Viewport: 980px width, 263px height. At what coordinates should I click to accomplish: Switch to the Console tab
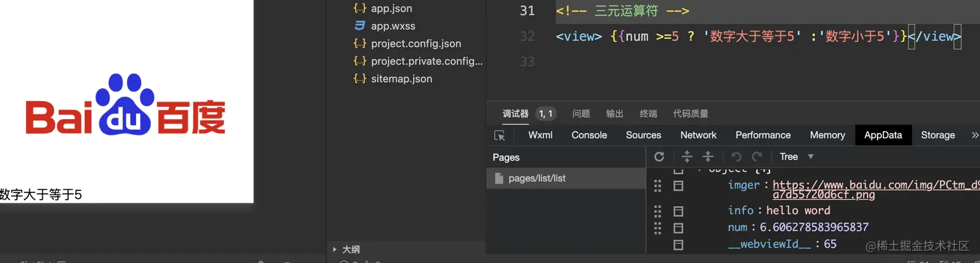pyautogui.click(x=589, y=135)
